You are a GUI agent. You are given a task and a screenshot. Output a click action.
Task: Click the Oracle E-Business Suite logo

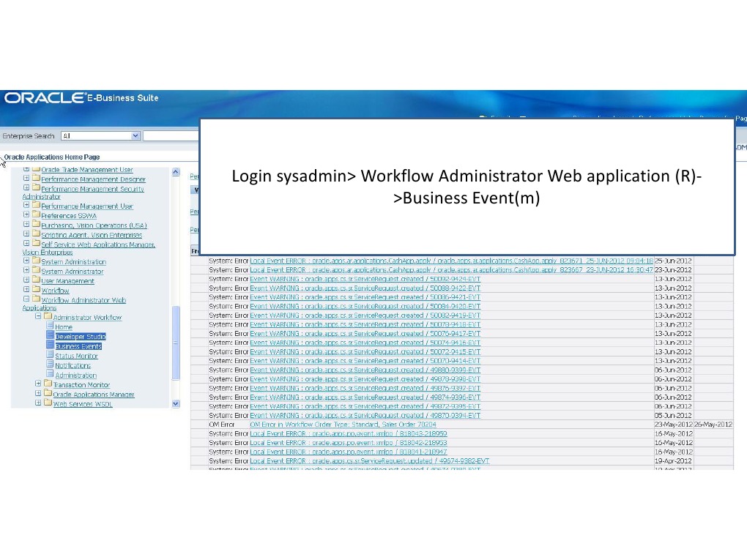81,97
